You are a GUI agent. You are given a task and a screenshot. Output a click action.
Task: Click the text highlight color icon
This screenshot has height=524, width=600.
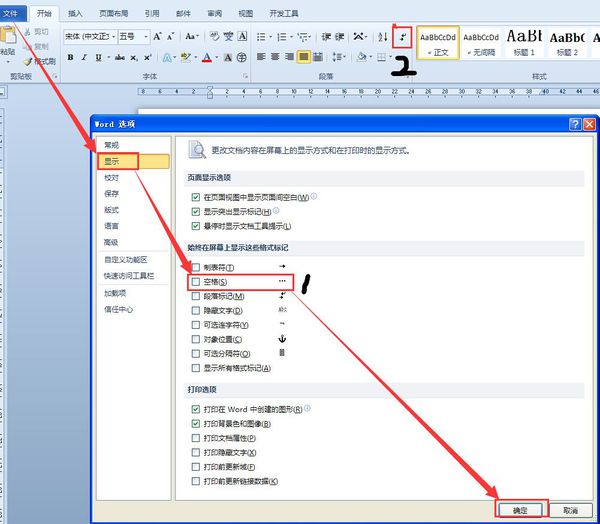[186, 57]
